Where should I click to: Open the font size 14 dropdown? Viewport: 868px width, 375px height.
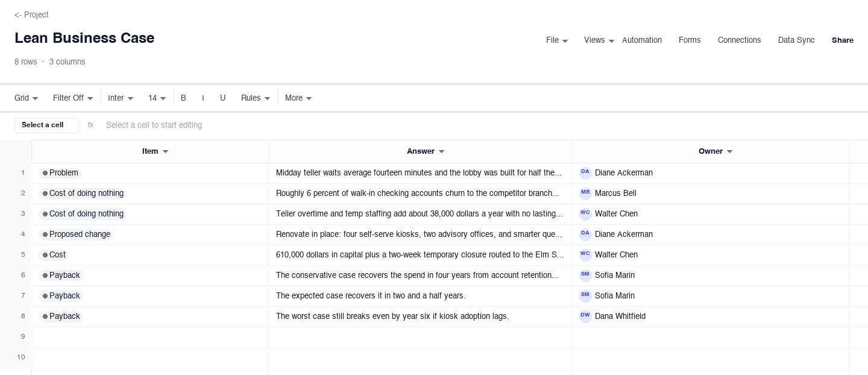157,98
